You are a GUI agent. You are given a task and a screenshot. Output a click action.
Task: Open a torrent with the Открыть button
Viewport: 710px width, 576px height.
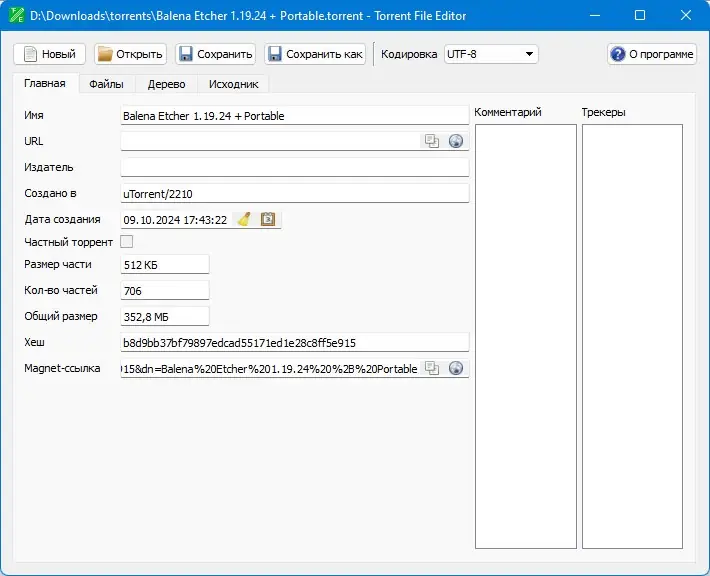click(x=130, y=54)
